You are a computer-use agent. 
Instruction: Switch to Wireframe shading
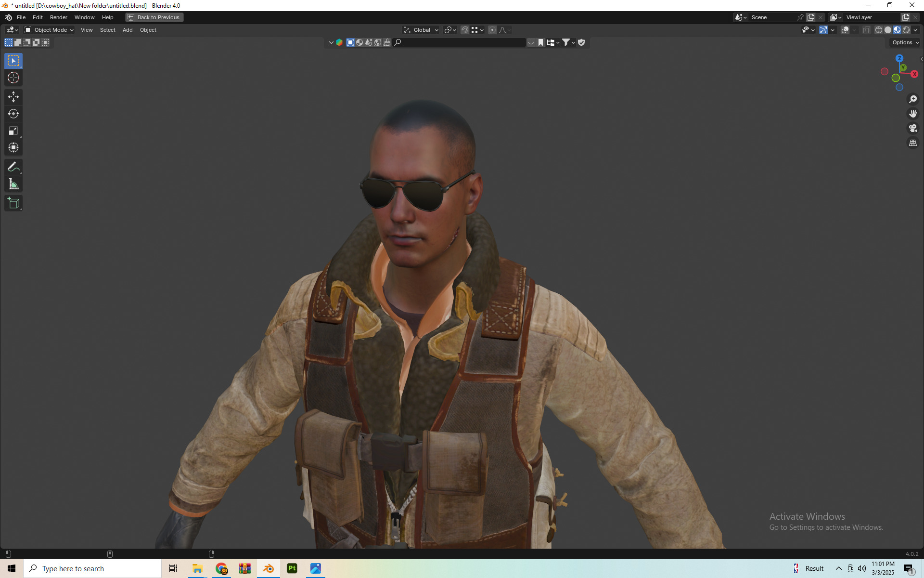coord(879,30)
